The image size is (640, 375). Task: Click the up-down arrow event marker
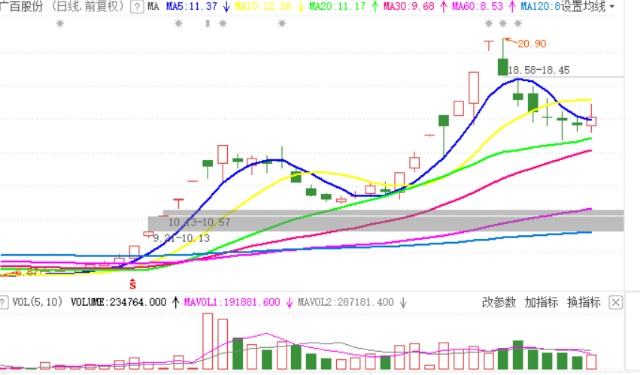coord(207,24)
